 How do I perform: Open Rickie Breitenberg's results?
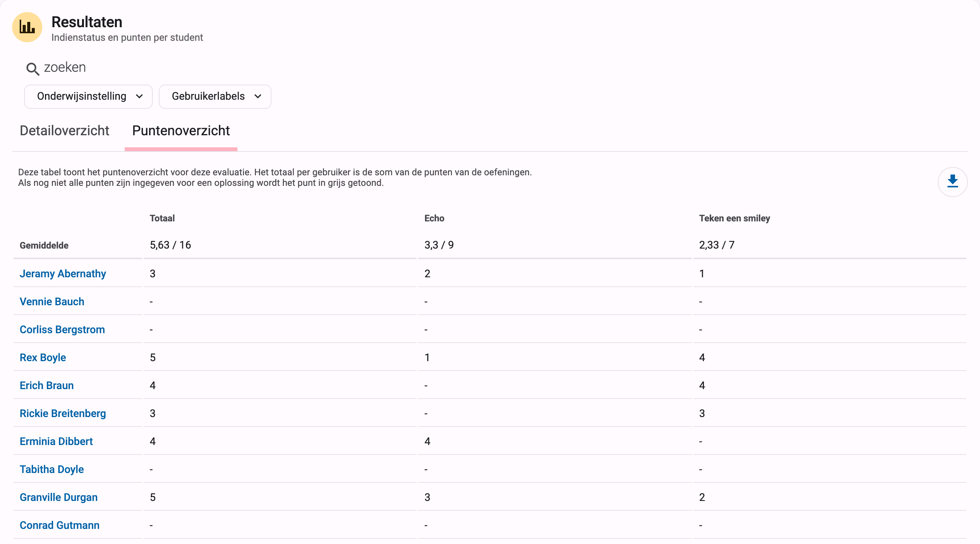[x=63, y=414]
